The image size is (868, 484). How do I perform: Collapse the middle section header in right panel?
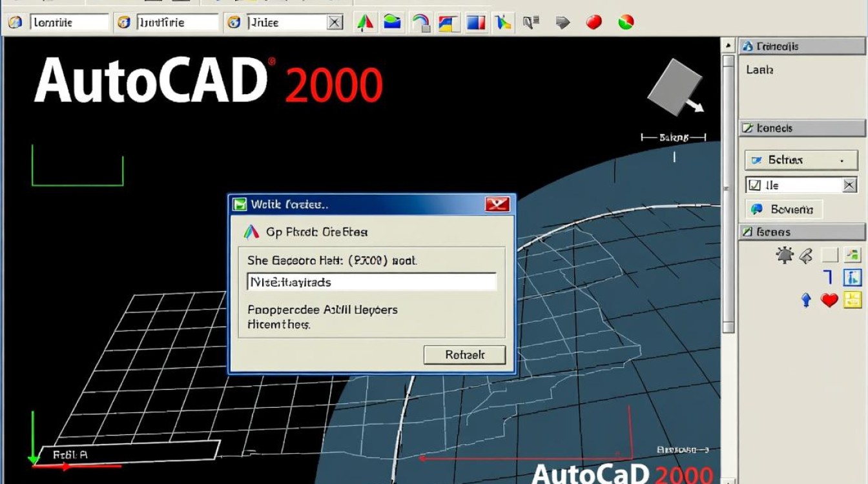tap(801, 128)
